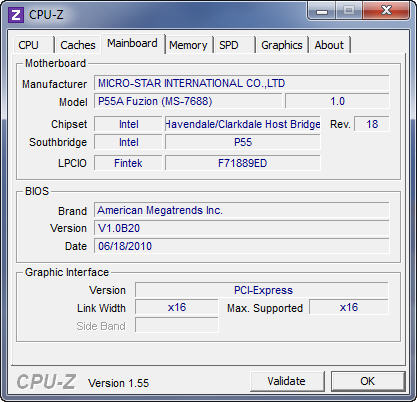Click the LPCIO label
This screenshot has height=402, width=417.
coord(72,163)
